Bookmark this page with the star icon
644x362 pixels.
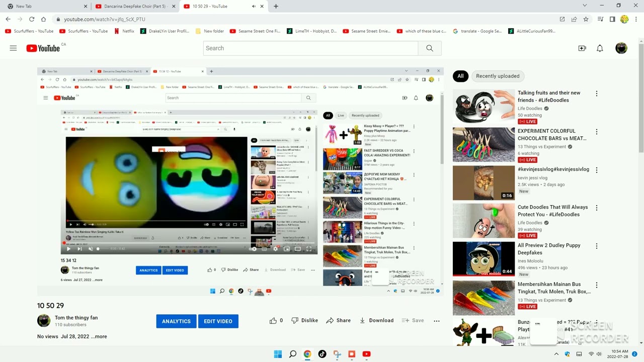586,19
